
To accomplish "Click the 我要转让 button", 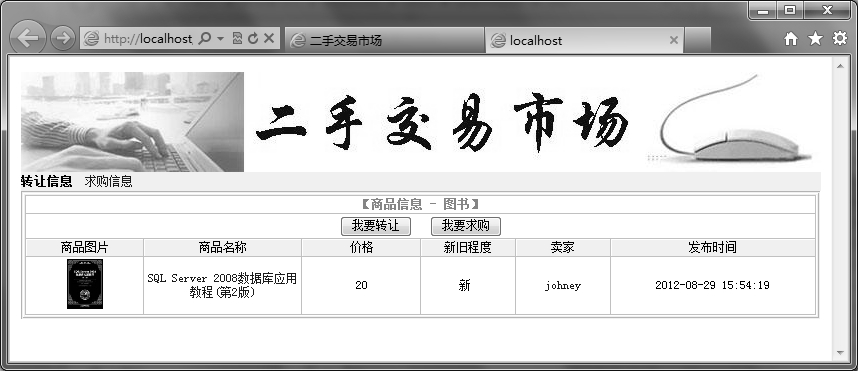I will point(375,226).
